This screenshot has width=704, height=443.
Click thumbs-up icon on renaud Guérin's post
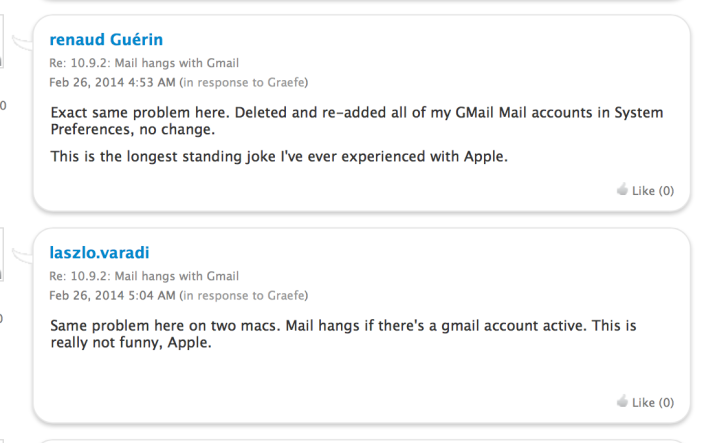click(622, 190)
